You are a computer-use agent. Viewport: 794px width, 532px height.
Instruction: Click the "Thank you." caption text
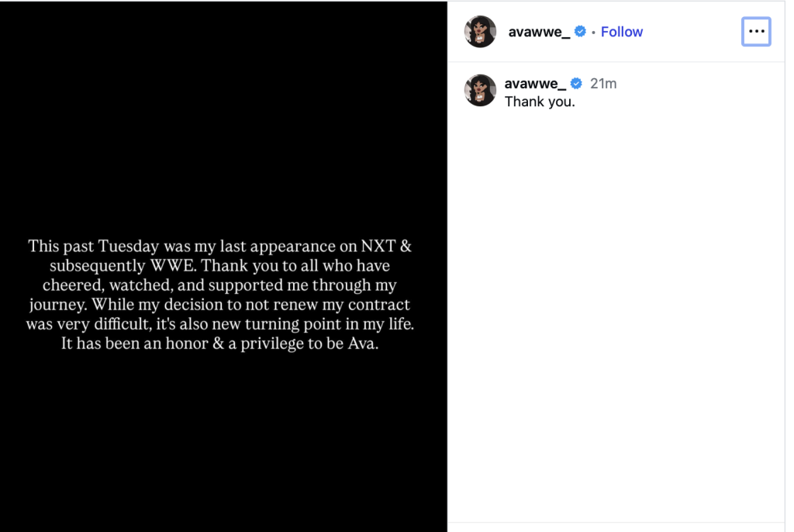pyautogui.click(x=540, y=102)
